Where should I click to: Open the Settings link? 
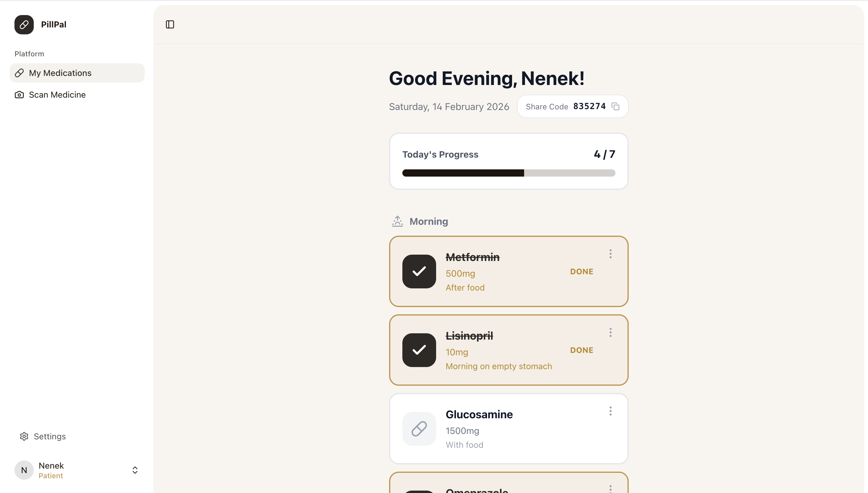click(x=49, y=436)
